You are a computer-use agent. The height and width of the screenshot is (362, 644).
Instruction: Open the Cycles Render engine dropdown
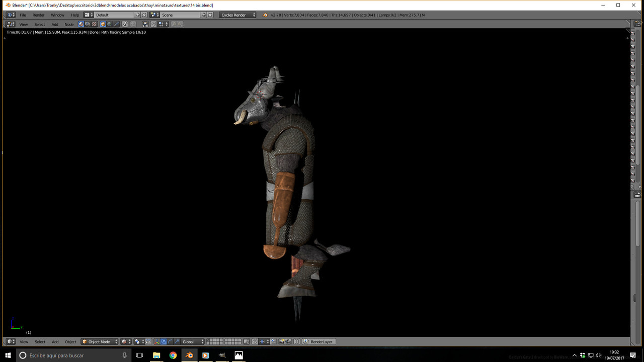tap(238, 15)
